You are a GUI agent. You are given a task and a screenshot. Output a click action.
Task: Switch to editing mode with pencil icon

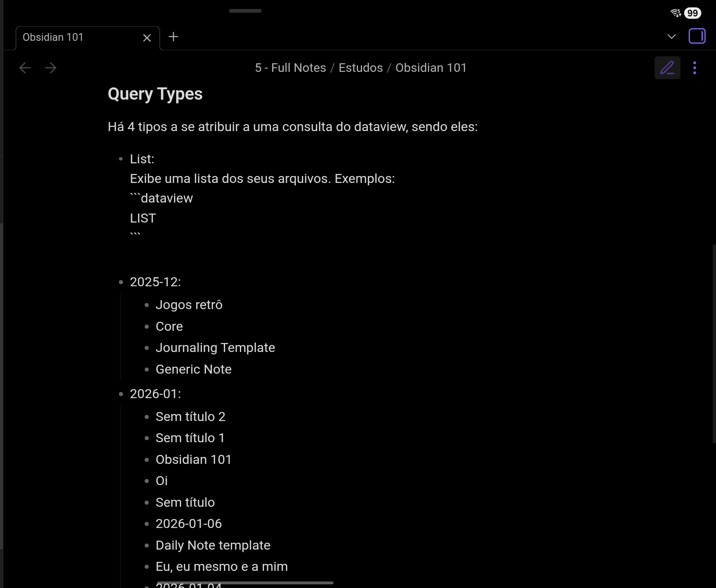tap(667, 68)
